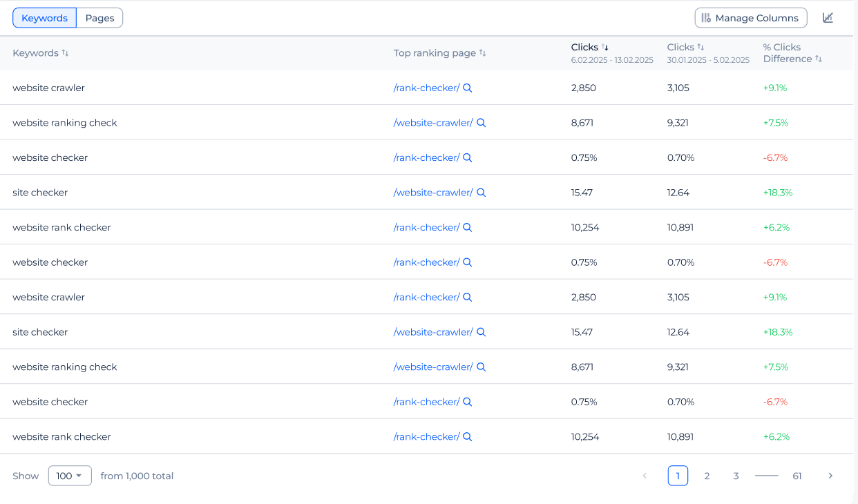
Task: Click the date range 30.01.2025 - 5.02.2025
Action: [708, 60]
